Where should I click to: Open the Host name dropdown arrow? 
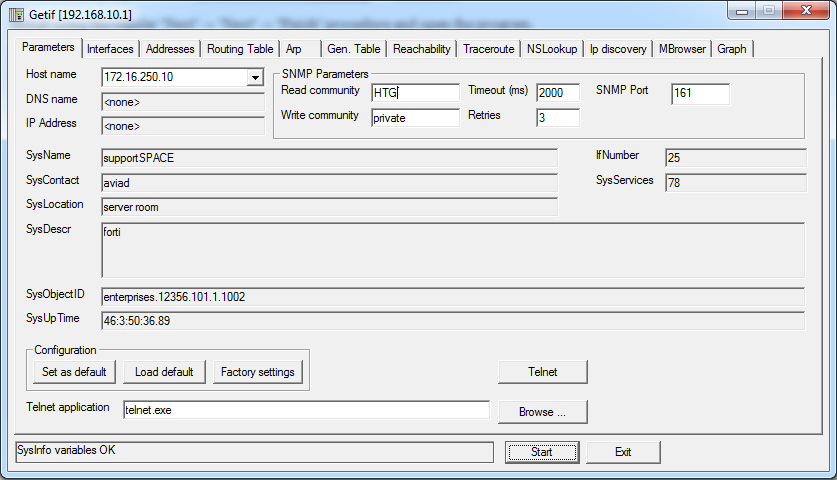255,77
